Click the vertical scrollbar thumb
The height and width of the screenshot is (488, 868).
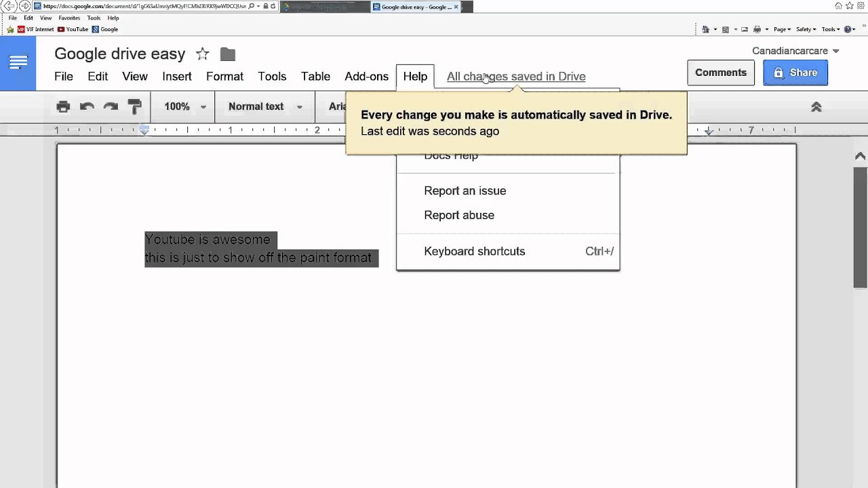pyautogui.click(x=860, y=227)
